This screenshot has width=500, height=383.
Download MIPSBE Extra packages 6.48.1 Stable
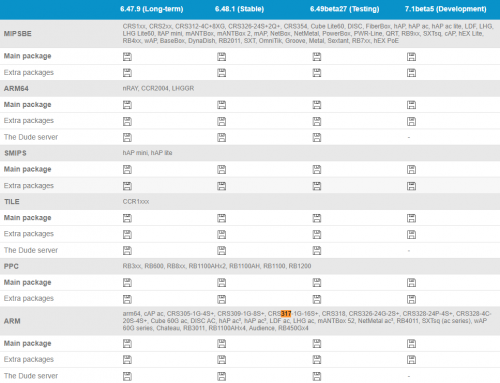[222, 73]
